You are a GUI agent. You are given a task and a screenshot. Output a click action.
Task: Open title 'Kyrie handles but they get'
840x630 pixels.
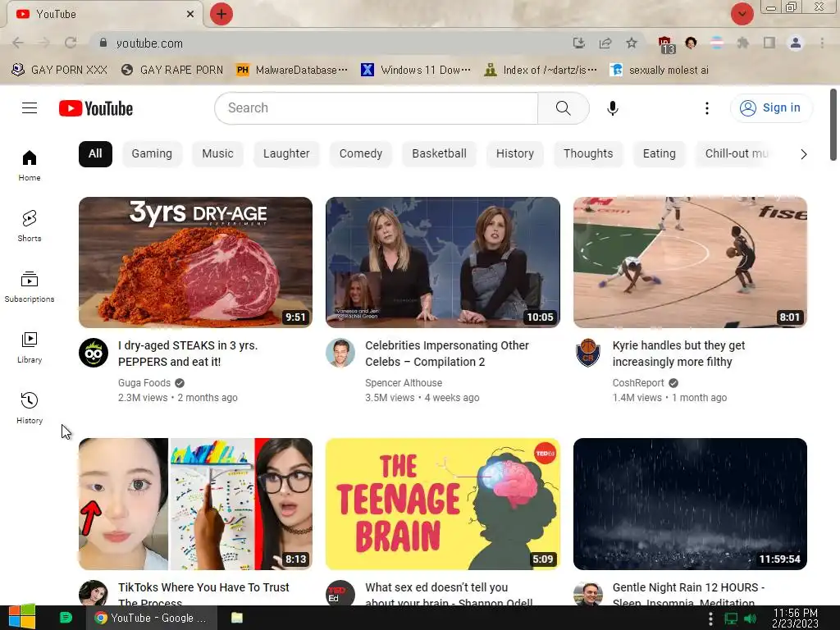pos(678,354)
